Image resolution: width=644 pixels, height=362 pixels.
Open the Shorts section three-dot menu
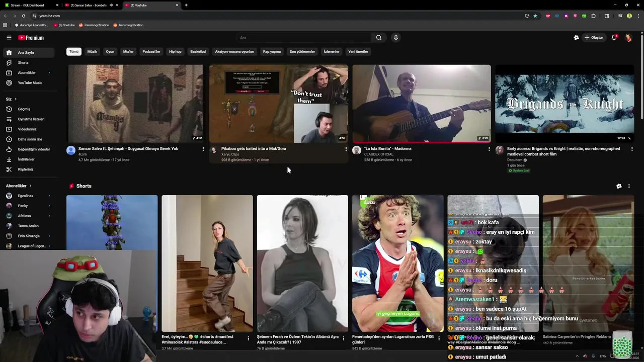[628, 186]
